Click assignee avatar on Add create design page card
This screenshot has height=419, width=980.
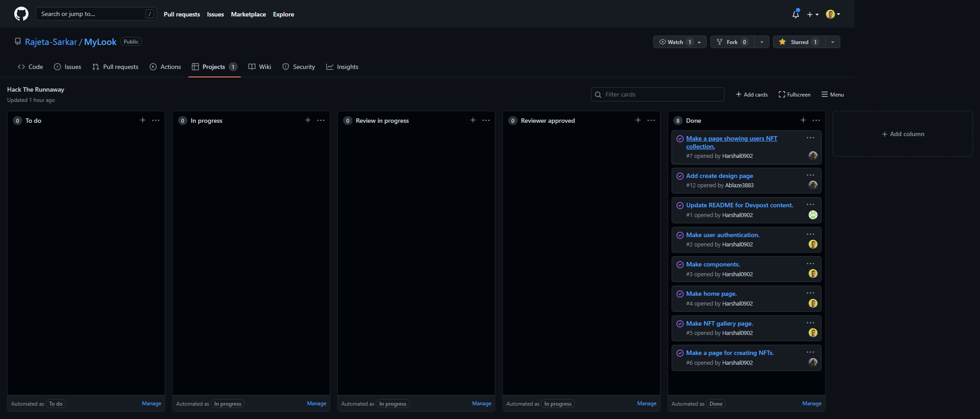(x=813, y=185)
